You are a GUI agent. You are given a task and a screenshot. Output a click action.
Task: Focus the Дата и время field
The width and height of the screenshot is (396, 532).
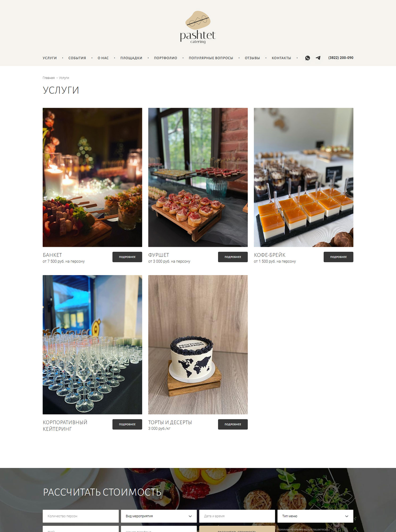coord(237,516)
